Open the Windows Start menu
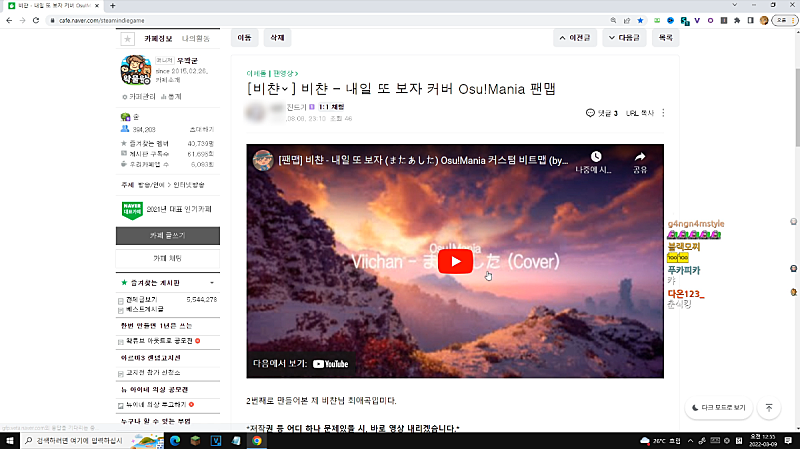 (10, 440)
